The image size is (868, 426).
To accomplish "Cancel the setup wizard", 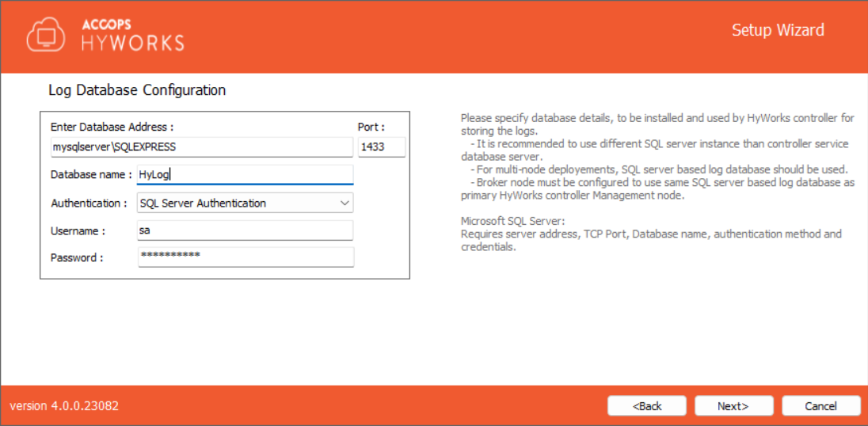I will 820,405.
